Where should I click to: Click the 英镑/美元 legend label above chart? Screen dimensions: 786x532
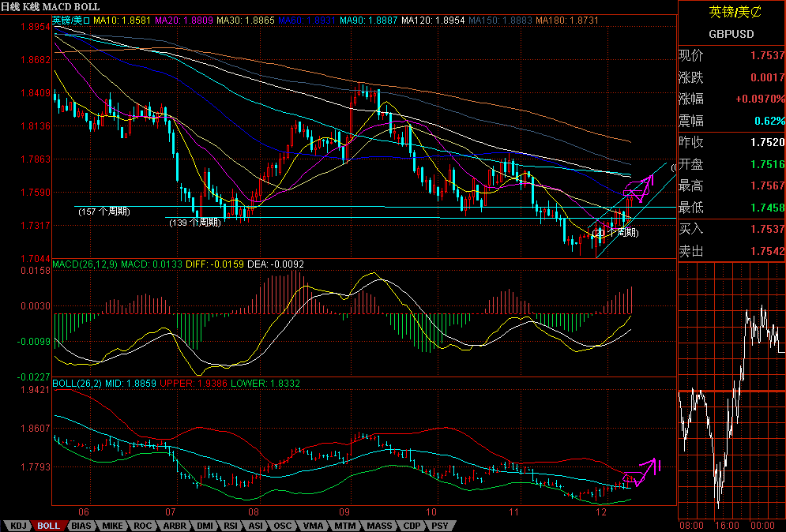coord(71,21)
